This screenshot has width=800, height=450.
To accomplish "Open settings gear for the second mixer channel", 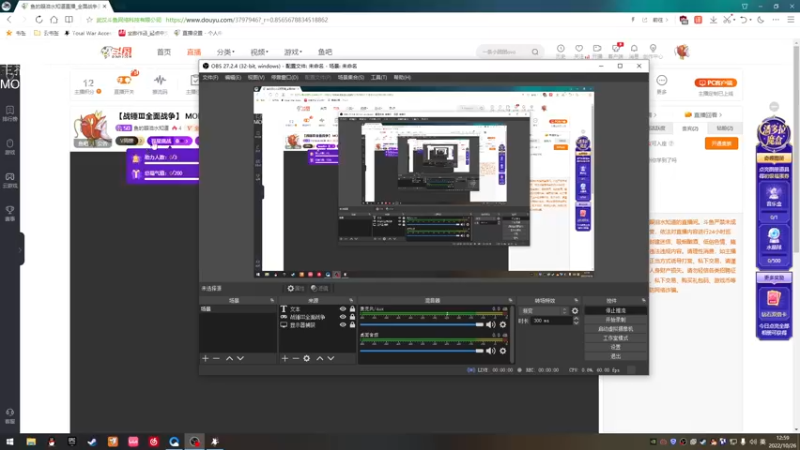I will (503, 351).
